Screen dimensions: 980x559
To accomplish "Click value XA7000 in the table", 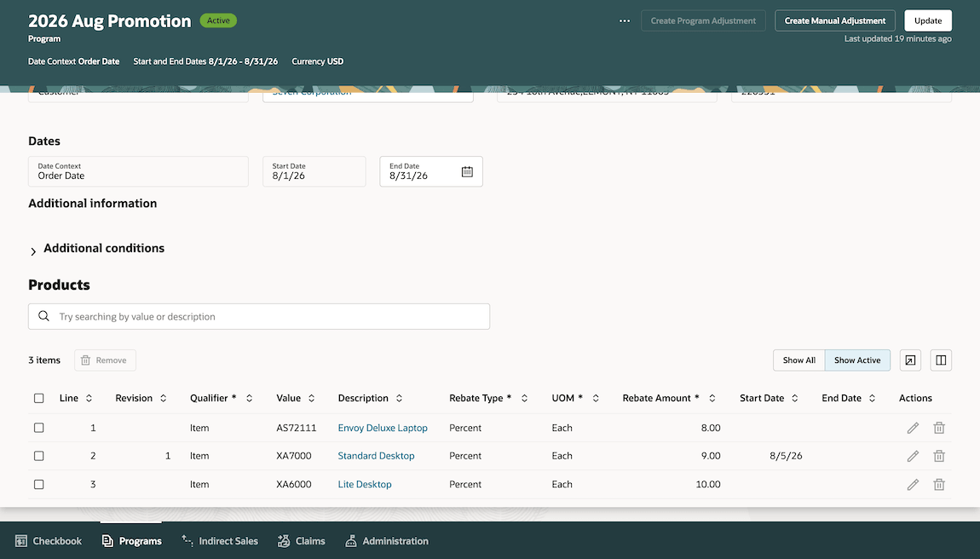I will (294, 456).
